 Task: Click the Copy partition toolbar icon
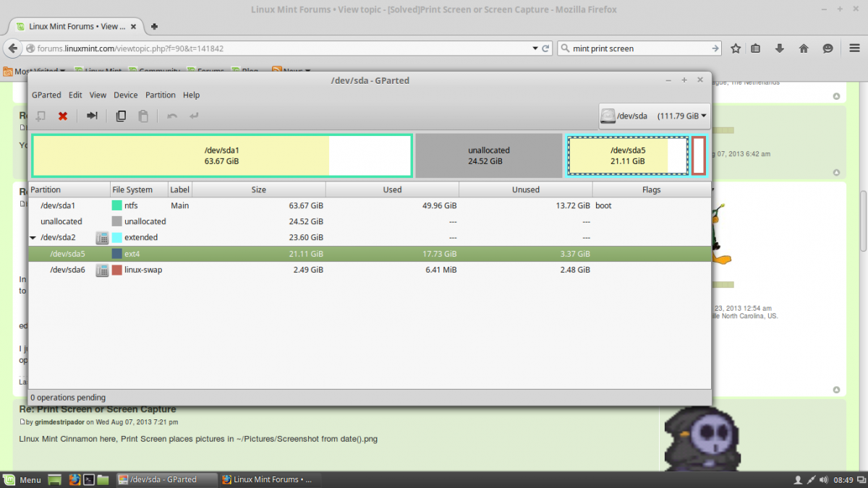pos(122,116)
